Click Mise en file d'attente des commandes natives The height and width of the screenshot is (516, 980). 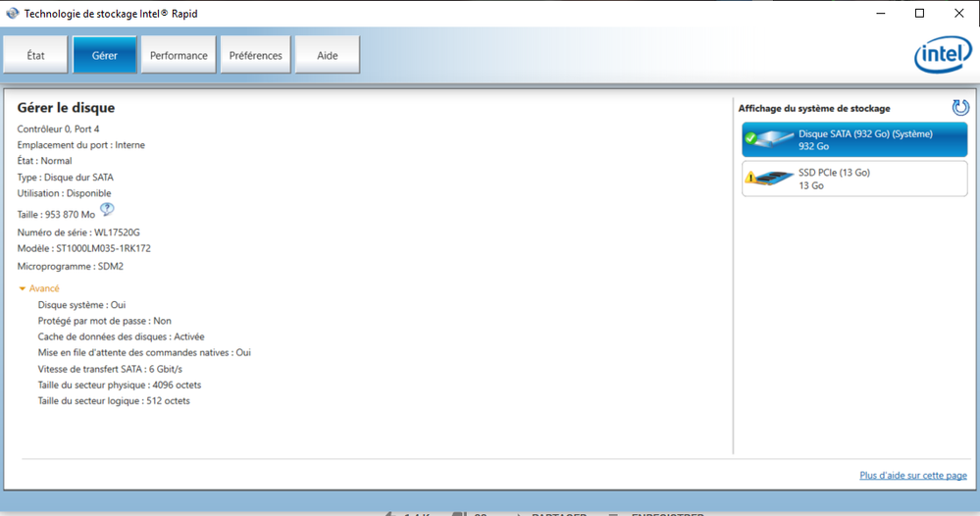pos(144,353)
